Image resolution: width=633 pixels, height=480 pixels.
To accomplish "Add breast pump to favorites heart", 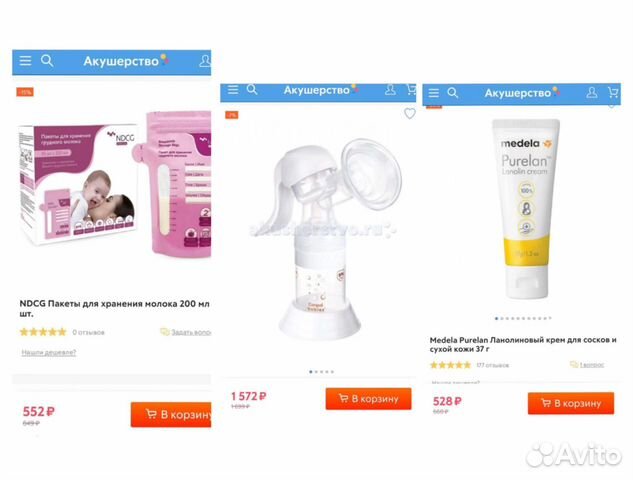I will 410,113.
